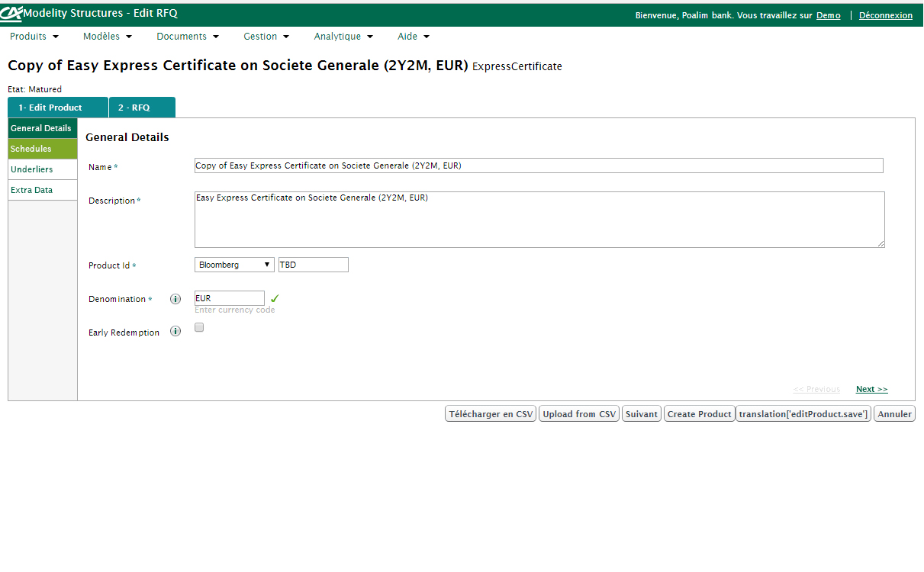Click the Create Product button
Viewport: 924px width, 572px height.
point(700,414)
